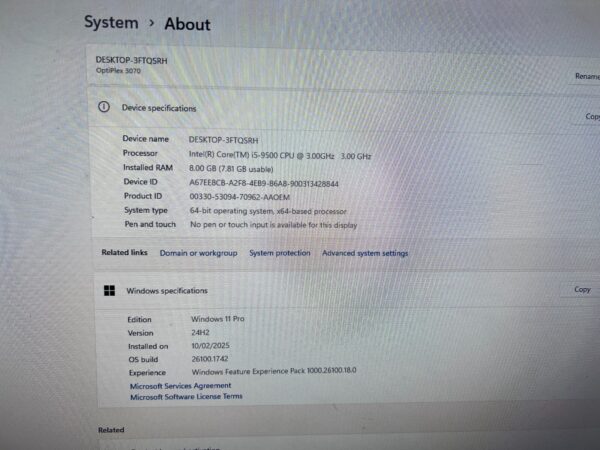
Task: Click the Installed RAM label
Action: (148, 167)
